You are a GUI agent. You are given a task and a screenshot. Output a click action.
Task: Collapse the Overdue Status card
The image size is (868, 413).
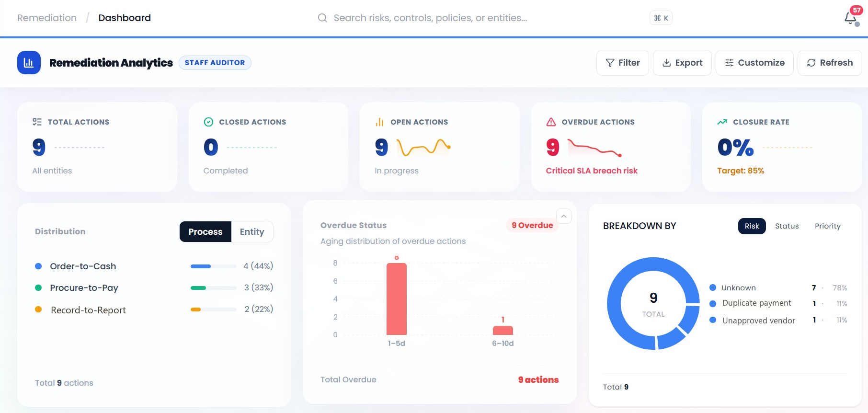coord(564,217)
